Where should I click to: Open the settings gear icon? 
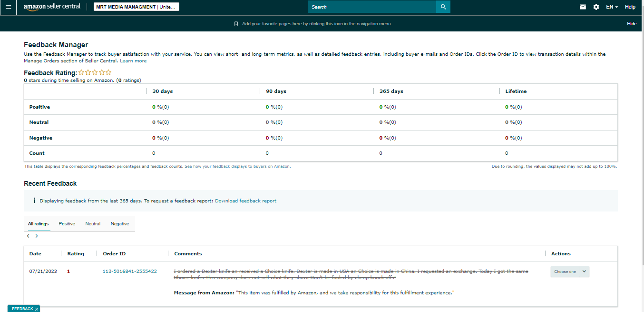596,7
